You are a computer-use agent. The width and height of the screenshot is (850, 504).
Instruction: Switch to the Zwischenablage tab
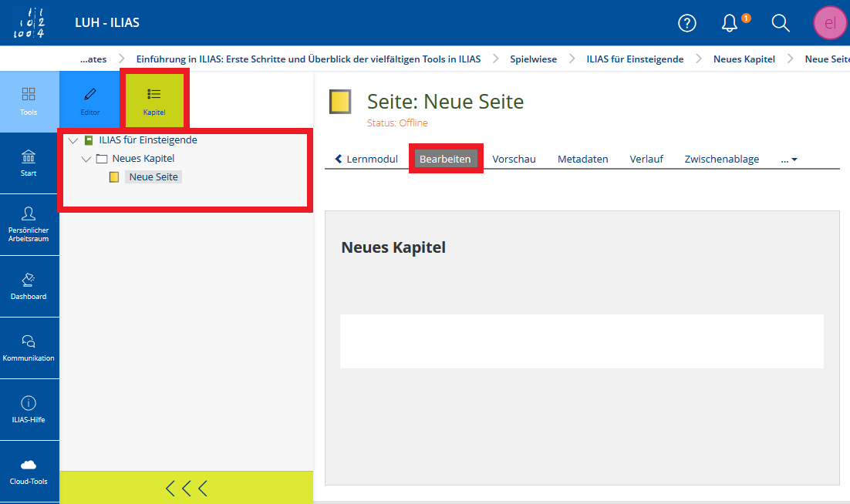[x=721, y=160]
